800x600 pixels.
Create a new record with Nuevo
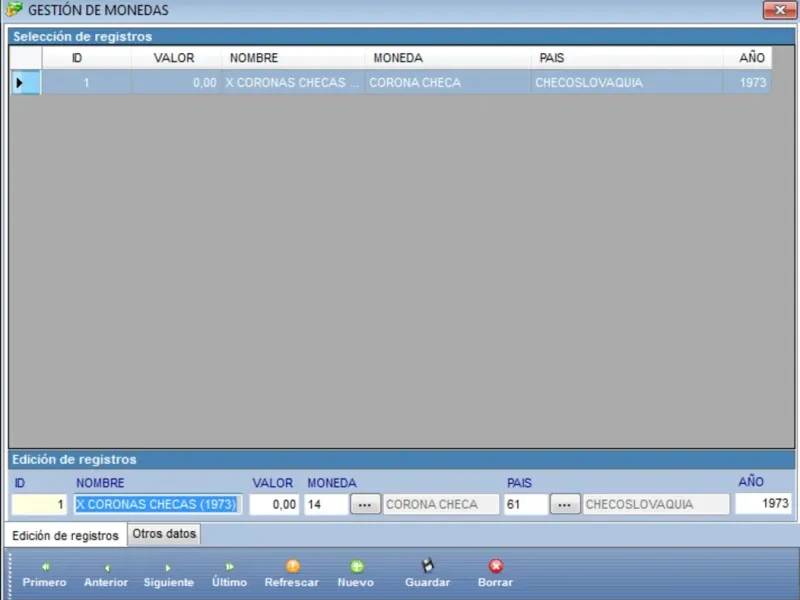(356, 575)
